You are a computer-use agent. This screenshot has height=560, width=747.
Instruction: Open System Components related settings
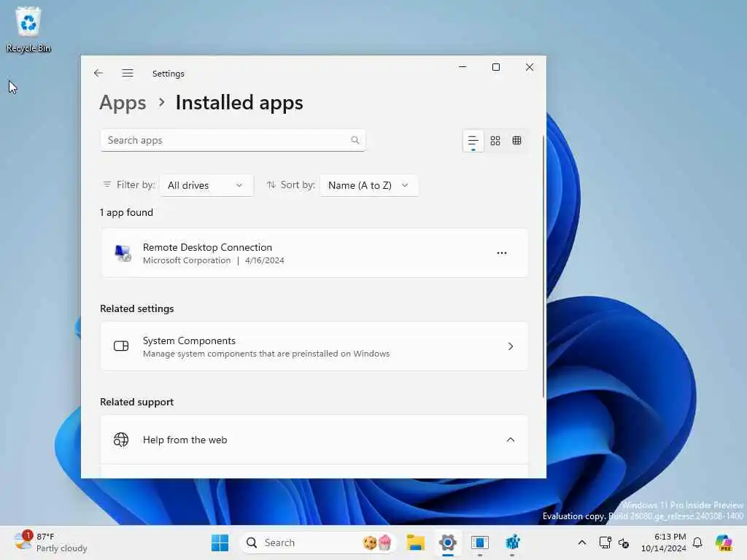(314, 346)
